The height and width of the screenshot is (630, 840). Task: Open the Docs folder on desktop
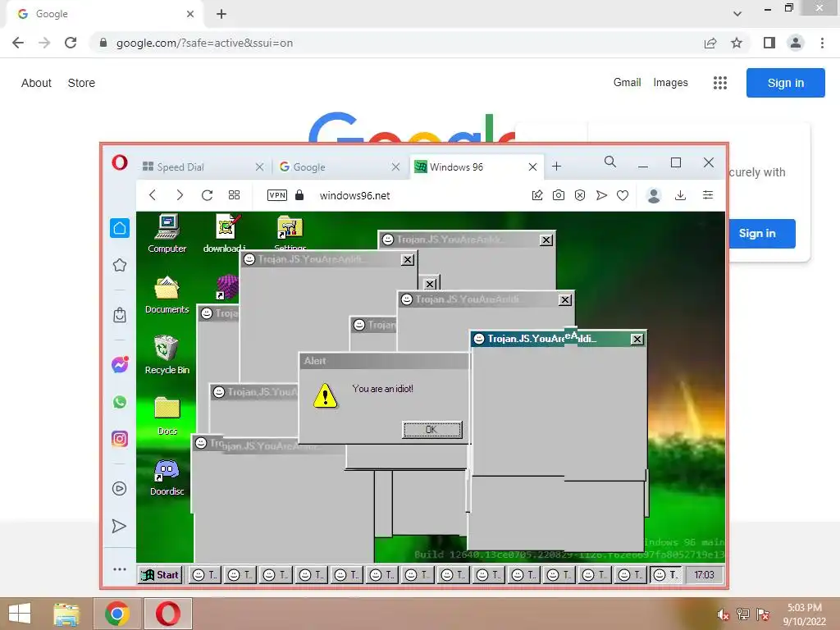tap(167, 415)
